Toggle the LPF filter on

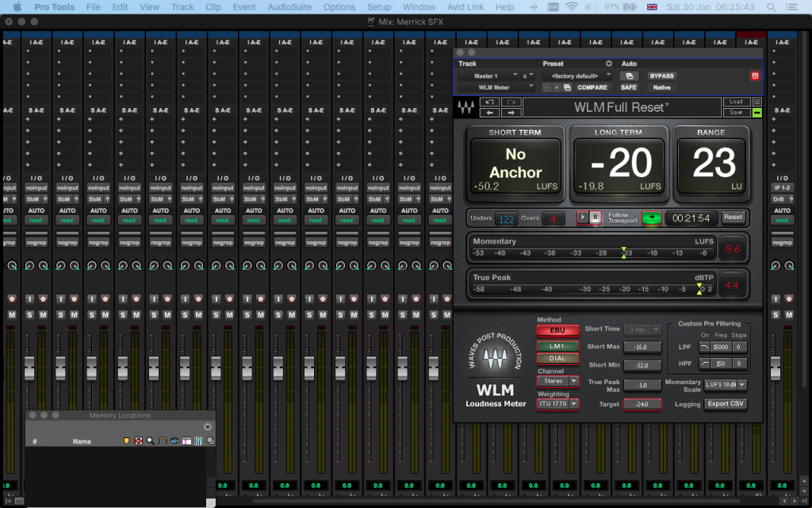[x=704, y=347]
